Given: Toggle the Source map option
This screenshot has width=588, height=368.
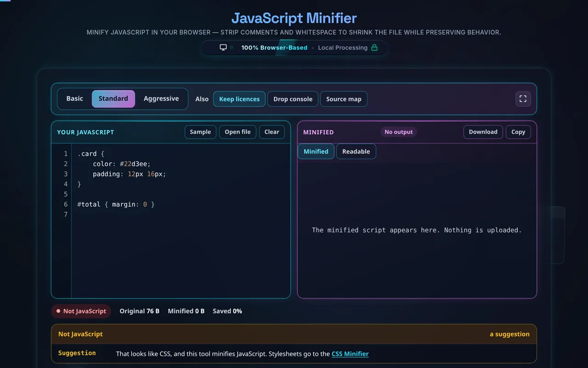Looking at the screenshot, I should click(344, 99).
